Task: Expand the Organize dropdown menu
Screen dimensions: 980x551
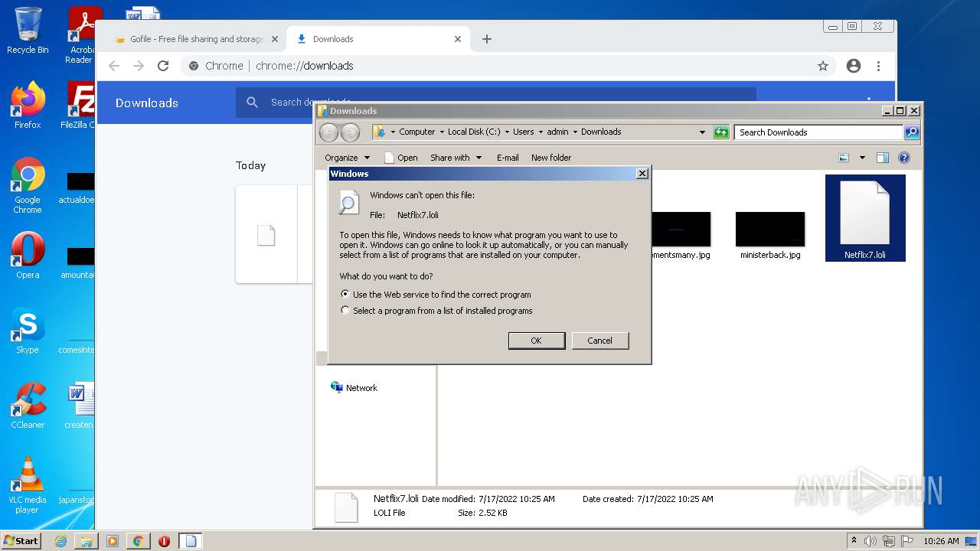Action: (x=348, y=158)
